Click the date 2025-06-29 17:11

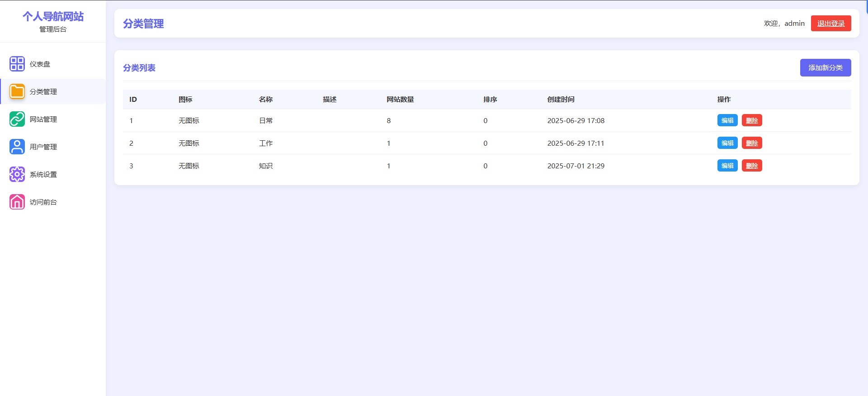click(x=576, y=143)
